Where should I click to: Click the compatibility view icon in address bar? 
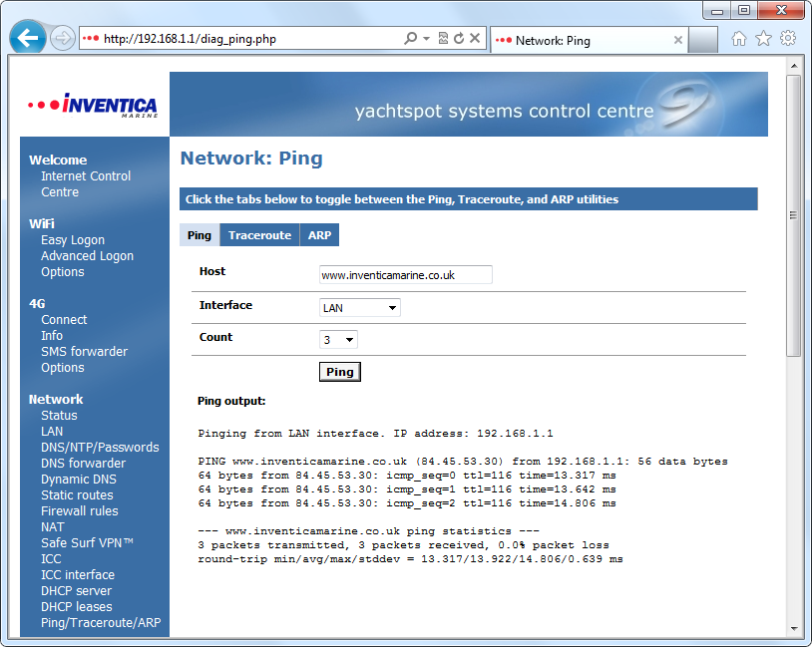tap(443, 38)
